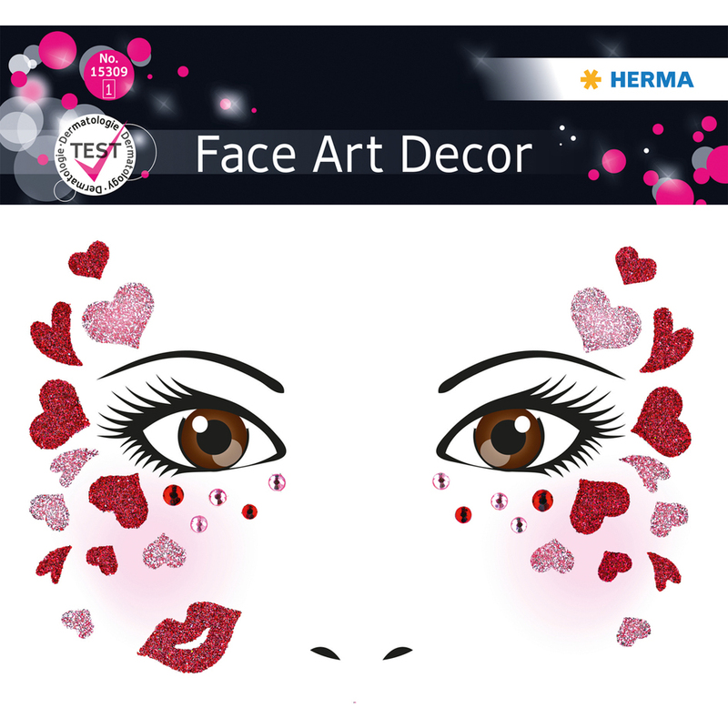728x728 pixels.
Task: Click the right eyebrow arc
Action: pos(531,370)
